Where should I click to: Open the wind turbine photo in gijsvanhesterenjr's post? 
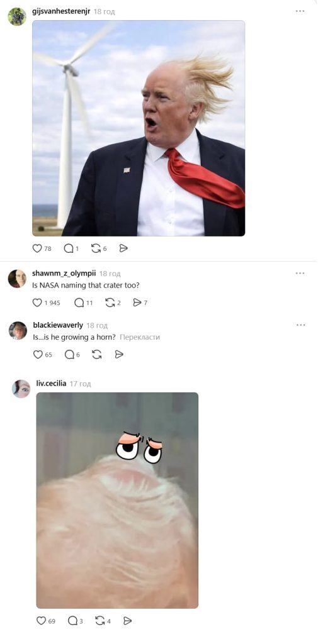click(139, 128)
